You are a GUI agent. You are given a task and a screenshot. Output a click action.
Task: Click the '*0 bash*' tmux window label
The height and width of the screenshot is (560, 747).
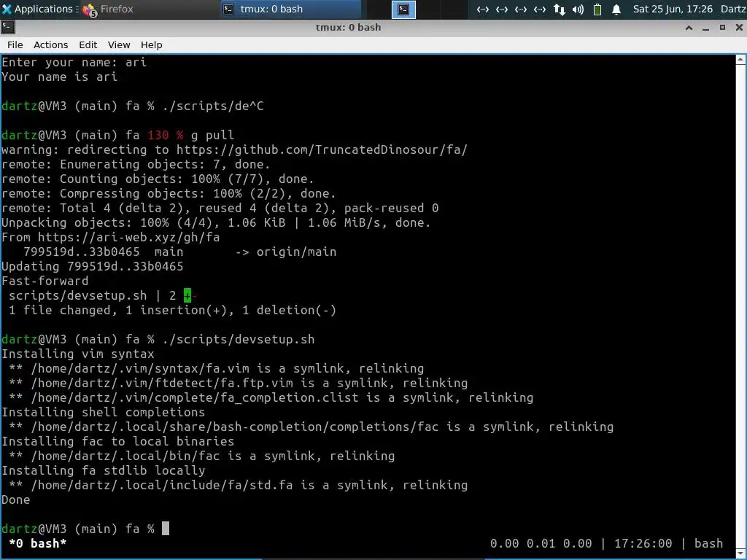(x=38, y=543)
